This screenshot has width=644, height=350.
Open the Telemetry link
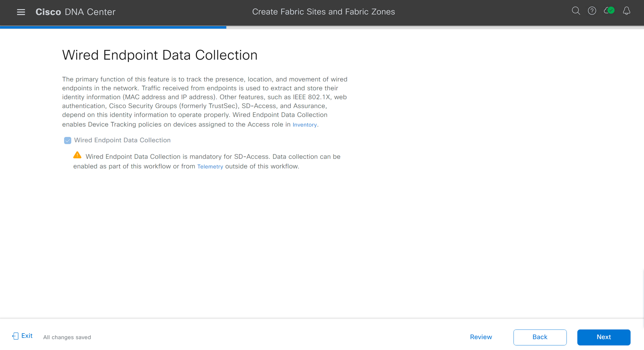(210, 166)
